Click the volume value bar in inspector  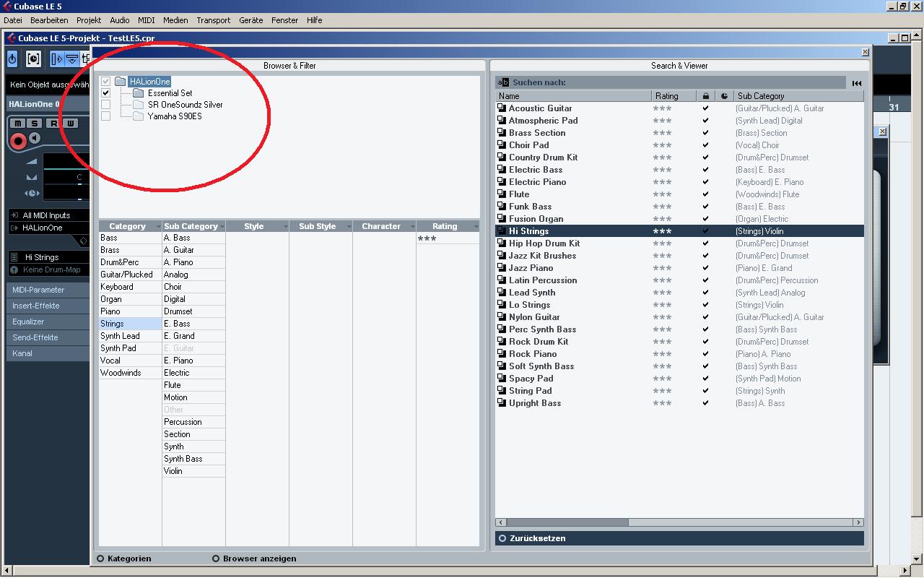[x=66, y=161]
